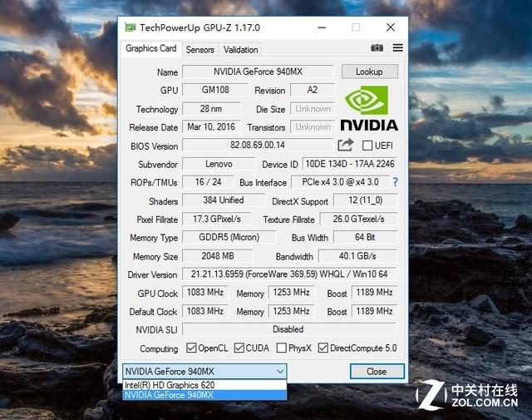Click the Lookup button
The image size is (532, 420).
[369, 72]
